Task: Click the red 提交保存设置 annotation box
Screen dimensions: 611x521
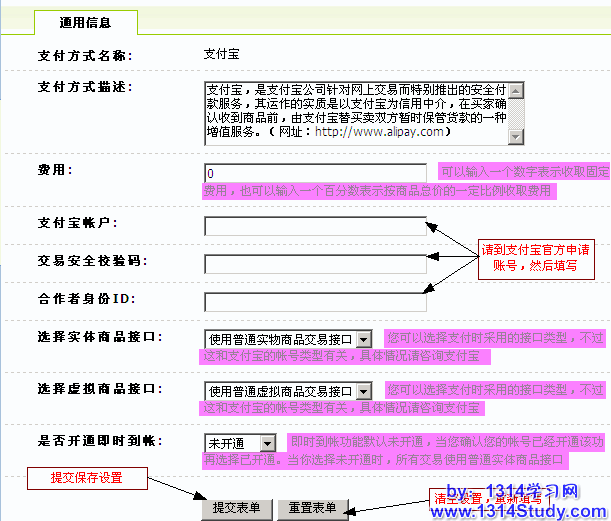Action: point(87,478)
